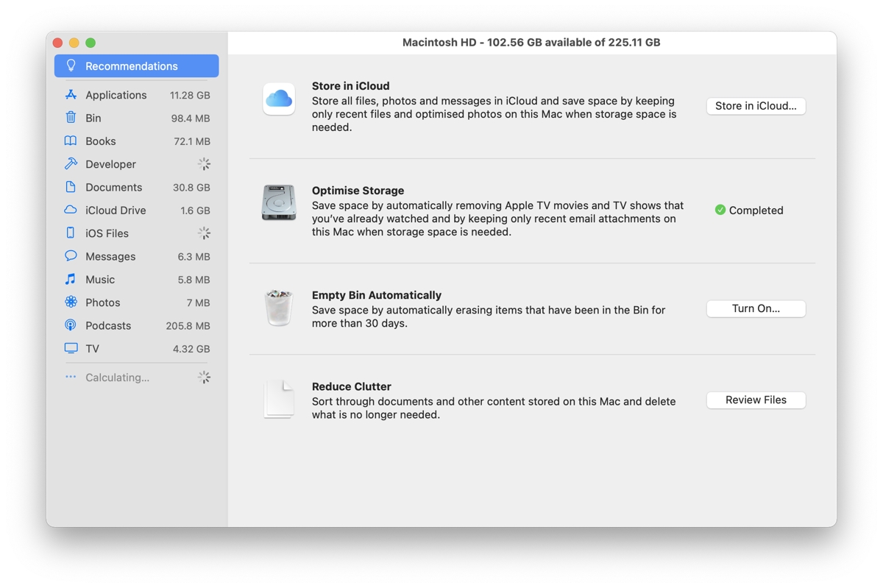The image size is (883, 588).
Task: Select the Applications category label
Action: tap(116, 95)
